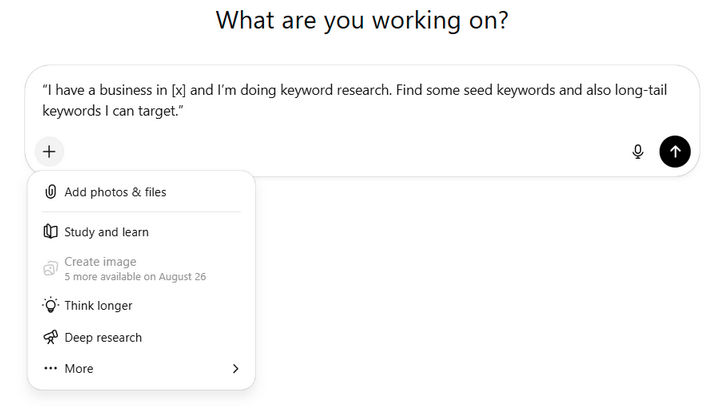Click the plus attachment button
Viewport: 724px width, 416px height.
point(49,152)
